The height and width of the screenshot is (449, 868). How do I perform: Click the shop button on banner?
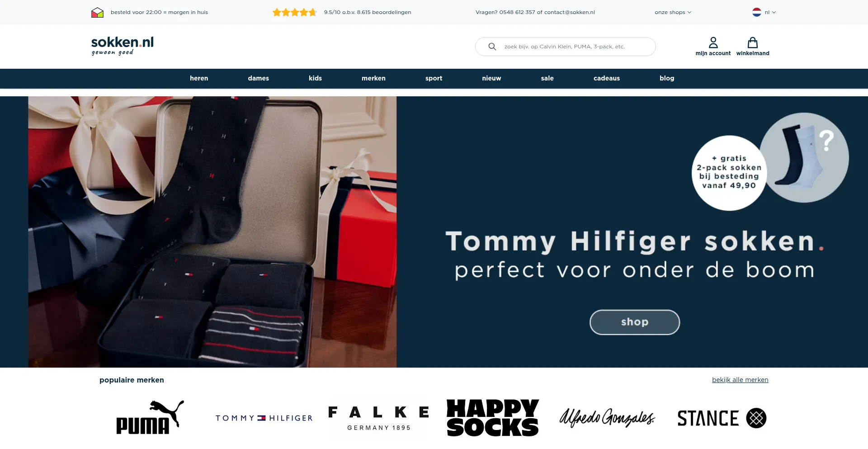tap(634, 322)
